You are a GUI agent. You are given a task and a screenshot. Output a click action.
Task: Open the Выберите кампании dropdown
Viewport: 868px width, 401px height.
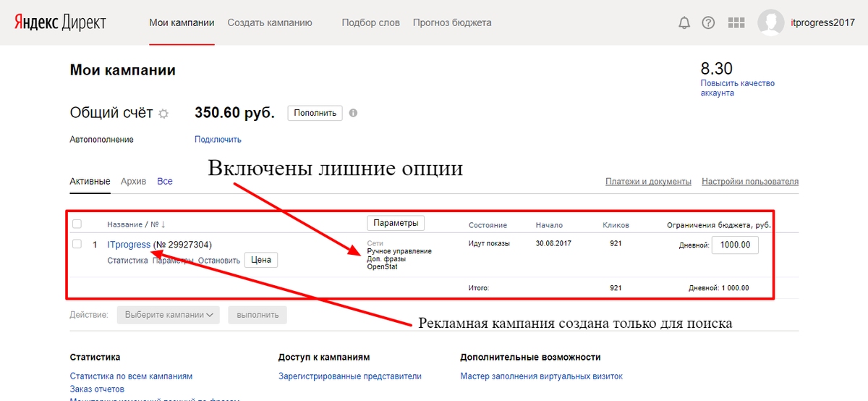(x=169, y=315)
